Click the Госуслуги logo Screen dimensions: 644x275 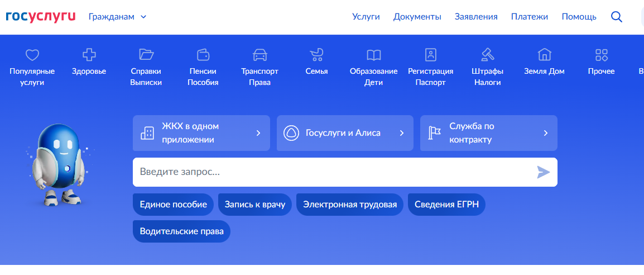coord(41,17)
